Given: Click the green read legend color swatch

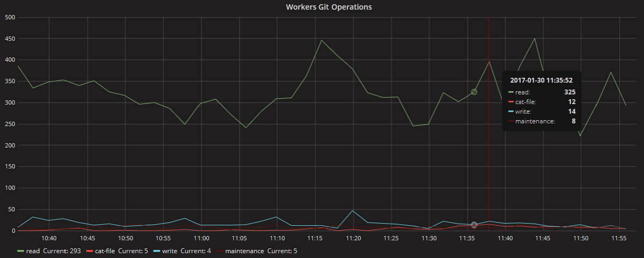Looking at the screenshot, I should point(21,250).
